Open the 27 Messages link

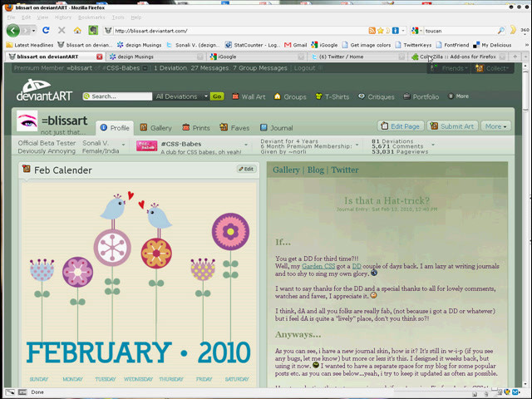[209, 68]
